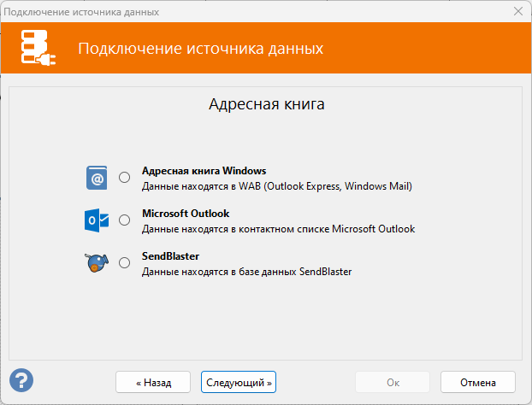Click the bold SendBlaster label
This screenshot has height=405, width=532.
(170, 255)
